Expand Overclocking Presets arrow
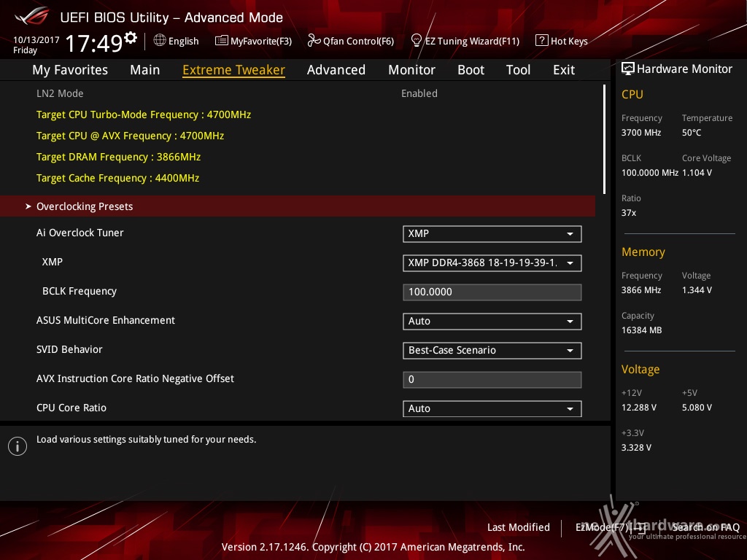This screenshot has height=560, width=747. (x=28, y=206)
